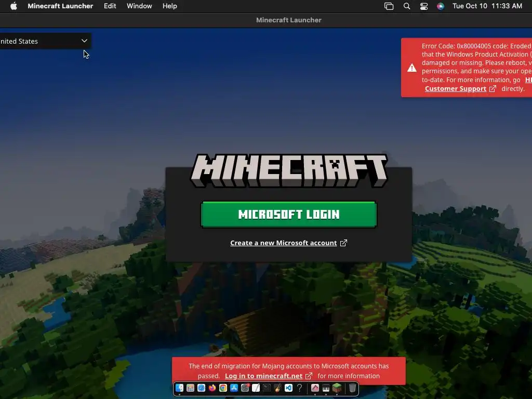Click the Stage Manager menu bar icon
The height and width of the screenshot is (399, 532).
tap(389, 6)
